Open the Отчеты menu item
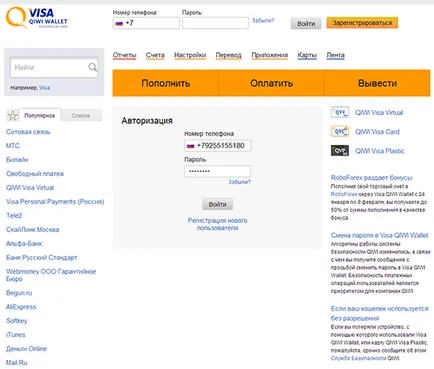Viewport: 434px width, 369px height. pyautogui.click(x=124, y=55)
